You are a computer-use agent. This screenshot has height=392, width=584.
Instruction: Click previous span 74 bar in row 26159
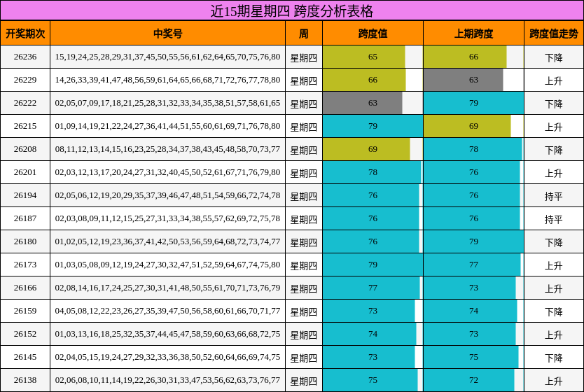coord(471,311)
